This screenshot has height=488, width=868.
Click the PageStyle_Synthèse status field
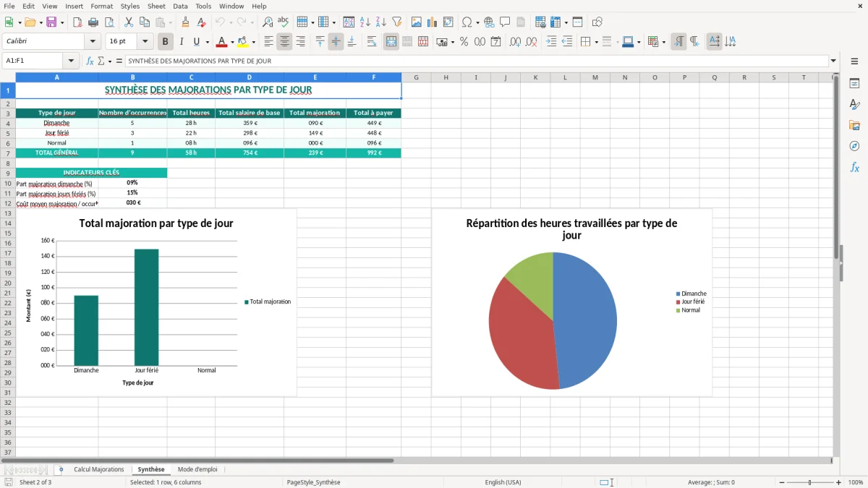[x=313, y=482]
